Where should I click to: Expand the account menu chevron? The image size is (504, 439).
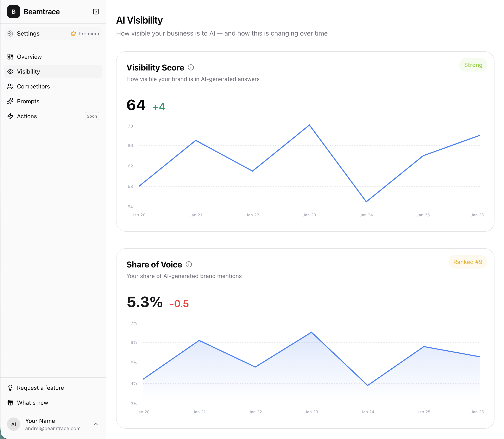tap(96, 424)
